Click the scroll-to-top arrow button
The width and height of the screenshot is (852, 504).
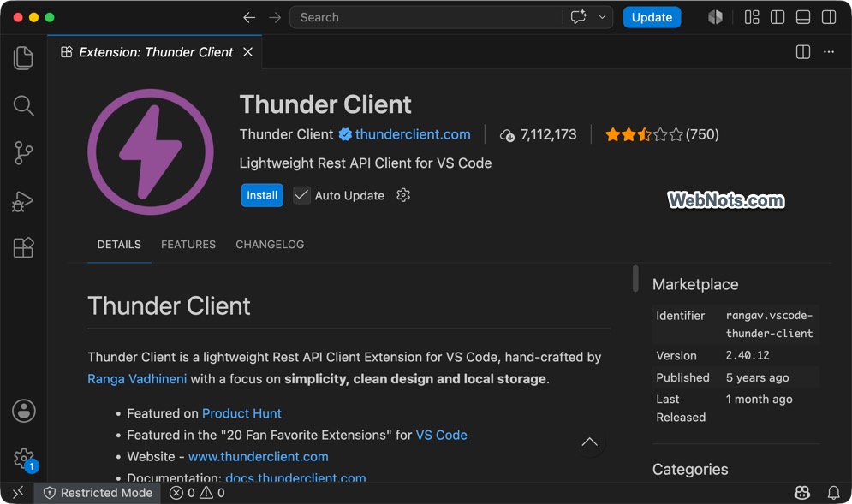590,442
